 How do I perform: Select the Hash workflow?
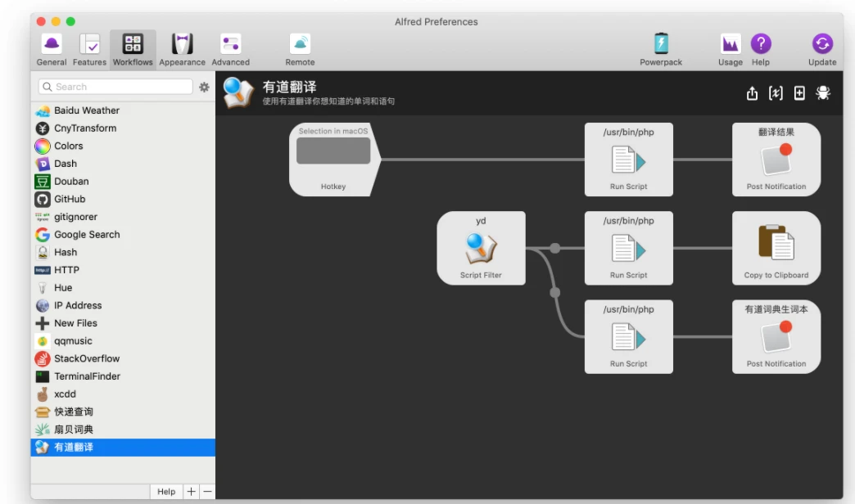(x=123, y=252)
